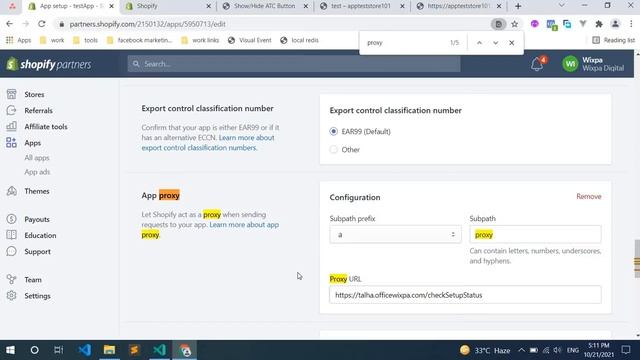
Task: Switch to Show/Hide ATC Button tab
Action: click(x=265, y=6)
